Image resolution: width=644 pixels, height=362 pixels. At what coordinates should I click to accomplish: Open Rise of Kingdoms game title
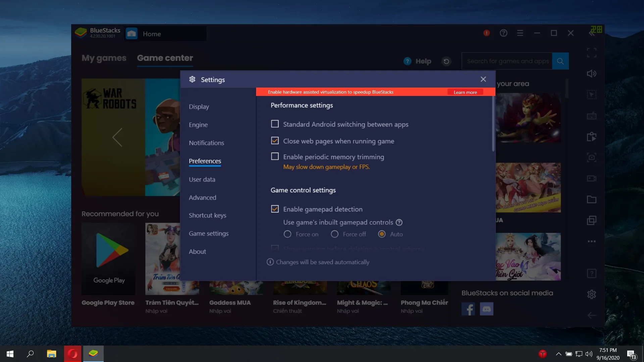[299, 303]
